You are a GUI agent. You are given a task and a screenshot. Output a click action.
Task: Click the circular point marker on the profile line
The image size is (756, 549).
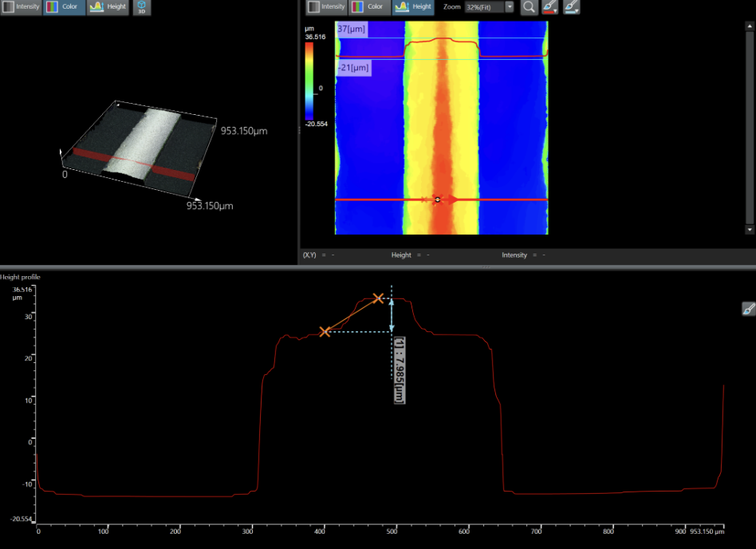(x=437, y=199)
